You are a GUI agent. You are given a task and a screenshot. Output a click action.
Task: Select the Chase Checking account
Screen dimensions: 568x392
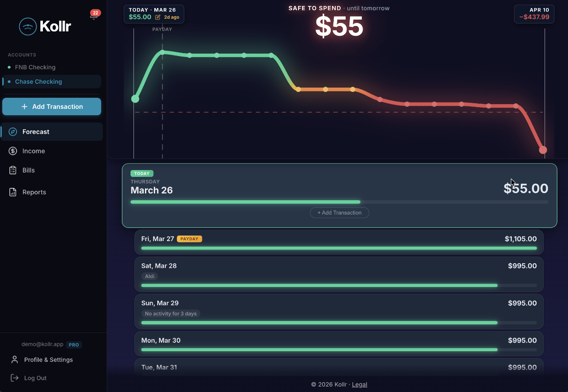click(x=39, y=81)
